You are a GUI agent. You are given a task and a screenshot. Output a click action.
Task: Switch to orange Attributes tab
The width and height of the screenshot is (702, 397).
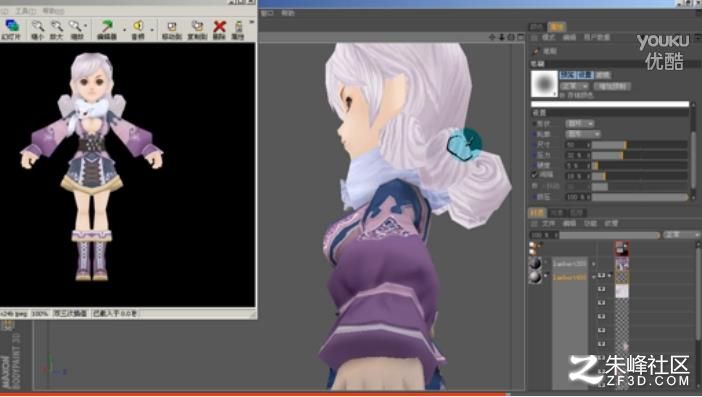tap(557, 27)
